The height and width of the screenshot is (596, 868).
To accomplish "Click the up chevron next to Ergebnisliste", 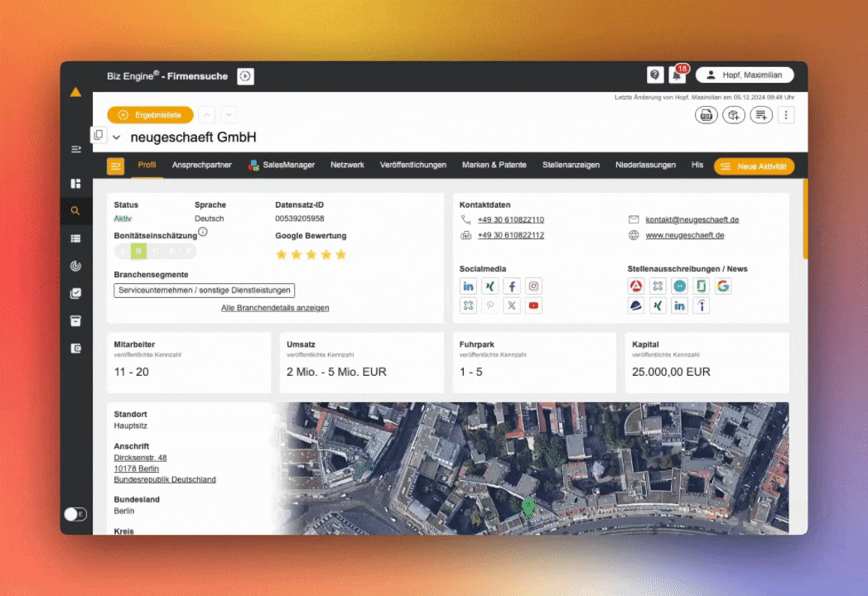I will pos(205,115).
